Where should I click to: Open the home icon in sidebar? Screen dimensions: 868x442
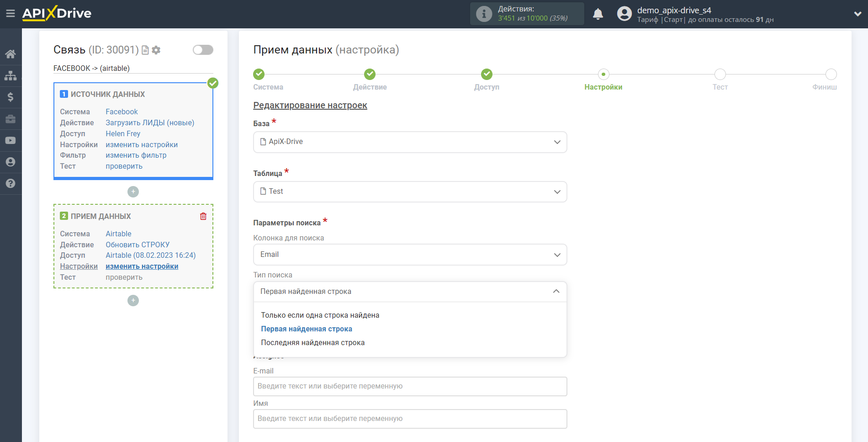pos(11,54)
